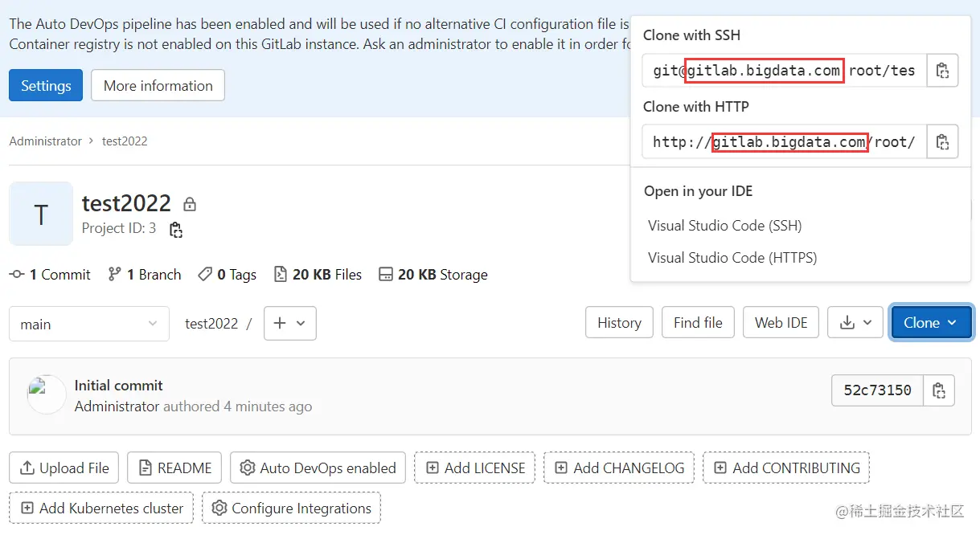This screenshot has width=980, height=535.
Task: Click the private project lock icon
Action: [x=190, y=204]
